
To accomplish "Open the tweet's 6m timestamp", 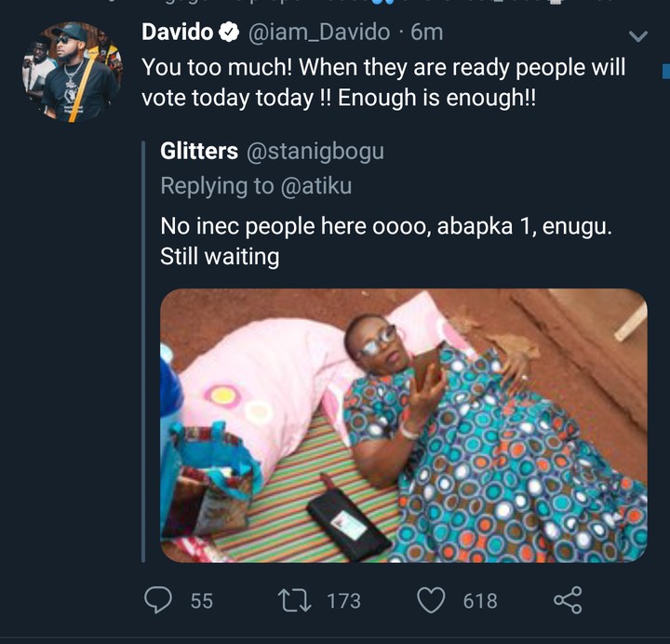I will click(427, 33).
